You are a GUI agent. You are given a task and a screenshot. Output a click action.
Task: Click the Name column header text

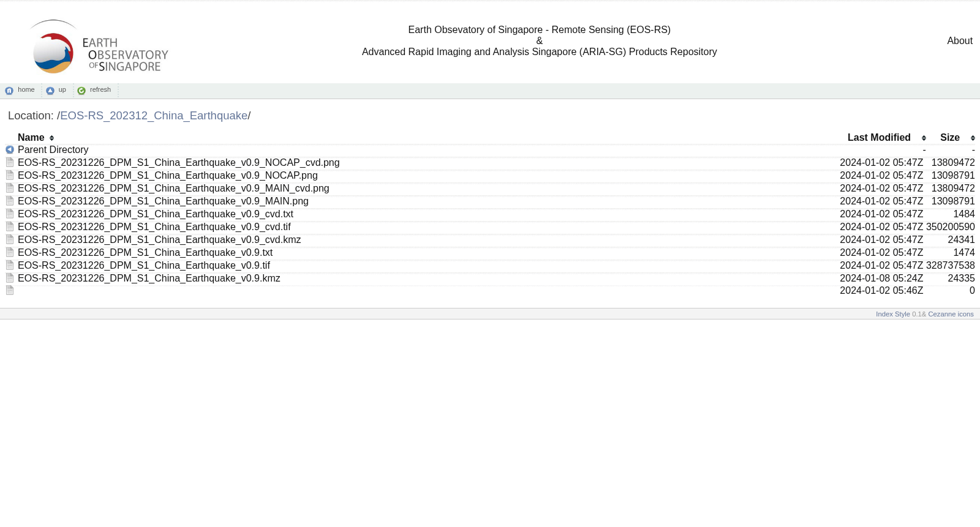(x=31, y=138)
